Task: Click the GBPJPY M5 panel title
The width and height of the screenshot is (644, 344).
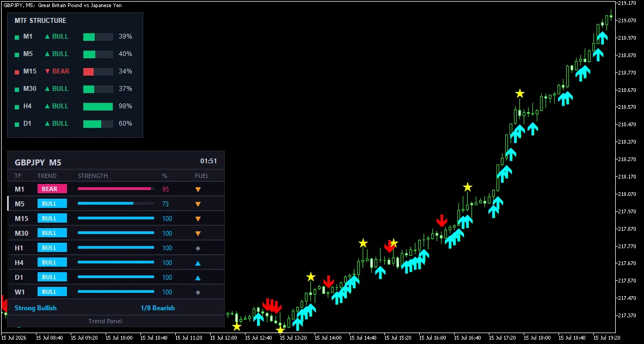Action: click(x=38, y=163)
